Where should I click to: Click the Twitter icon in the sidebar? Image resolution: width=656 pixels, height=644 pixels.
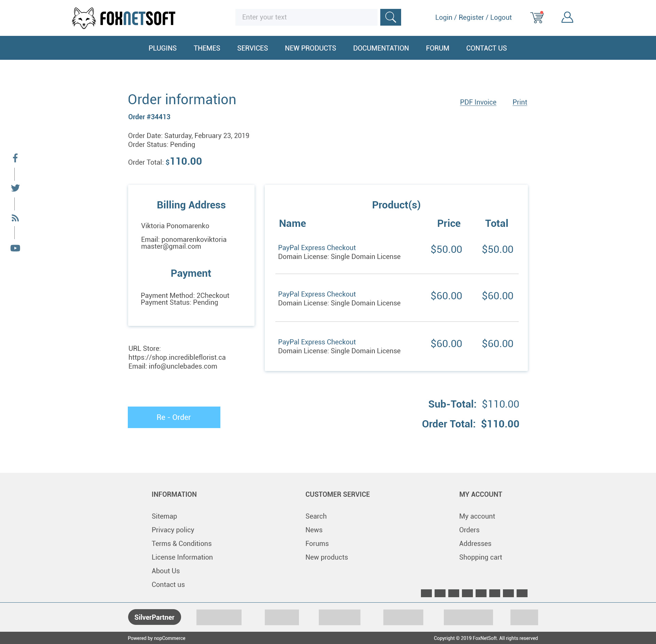click(15, 188)
